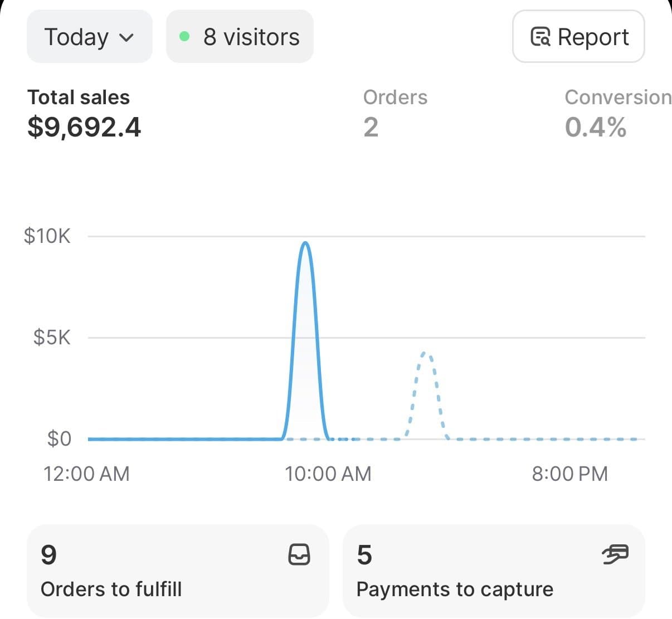The height and width of the screenshot is (619, 672).
Task: Tap the $9,692.4 total sales value
Action: coord(84,127)
